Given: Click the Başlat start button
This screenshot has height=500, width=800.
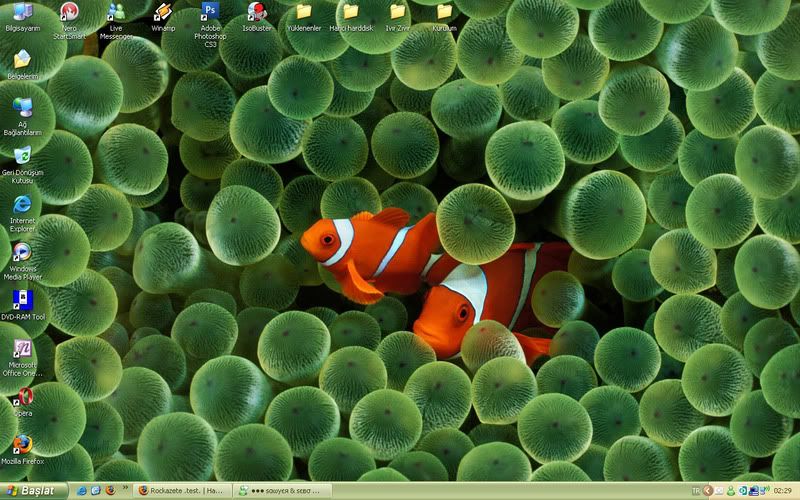Looking at the screenshot, I should click(x=34, y=491).
